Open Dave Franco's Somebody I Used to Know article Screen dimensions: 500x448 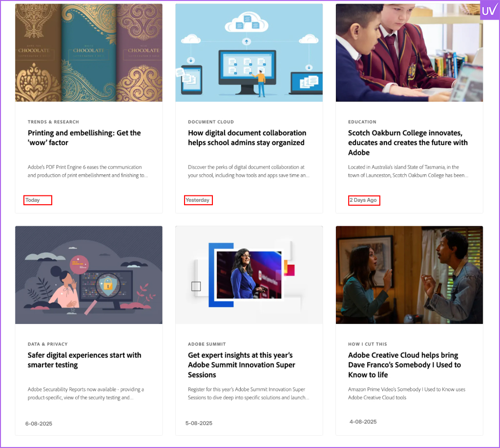pos(404,365)
